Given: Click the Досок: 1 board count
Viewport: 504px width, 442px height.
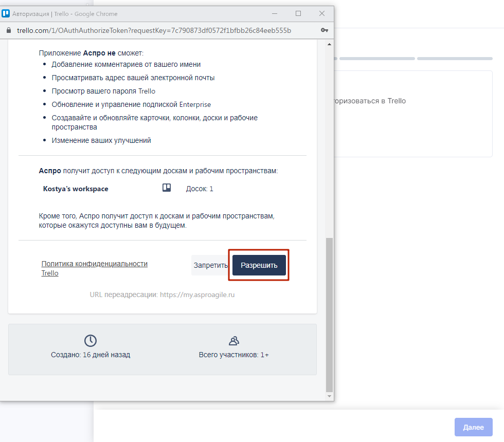Looking at the screenshot, I should point(200,189).
